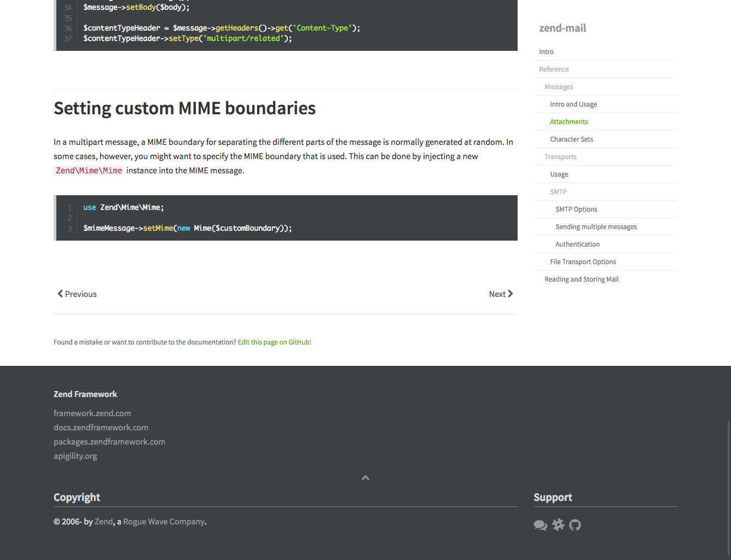Open framework.zend.com footer link

tap(92, 413)
